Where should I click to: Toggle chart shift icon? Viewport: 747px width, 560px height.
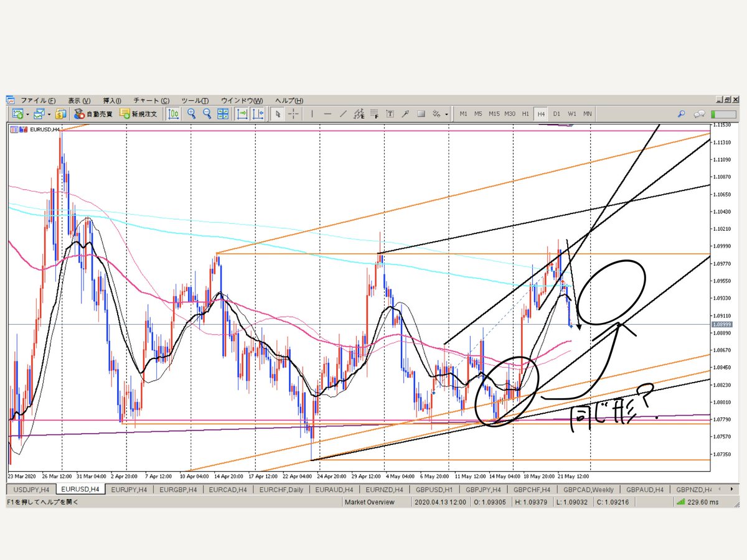pos(258,114)
